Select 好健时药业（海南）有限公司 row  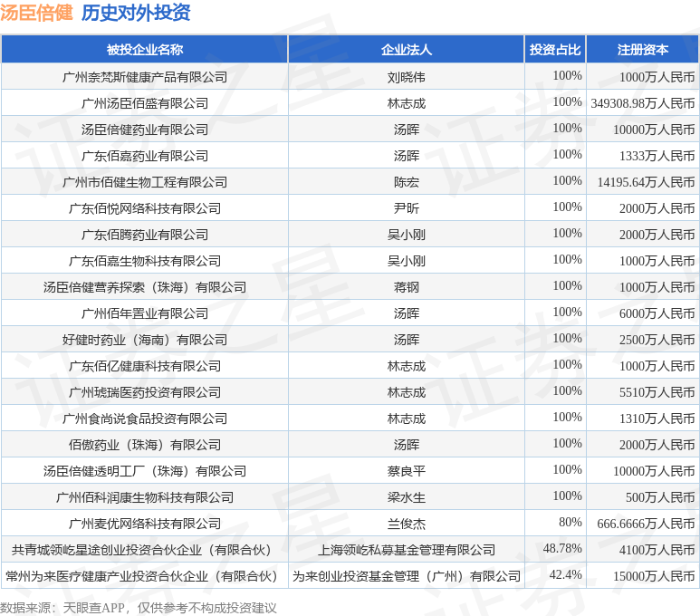click(x=145, y=340)
